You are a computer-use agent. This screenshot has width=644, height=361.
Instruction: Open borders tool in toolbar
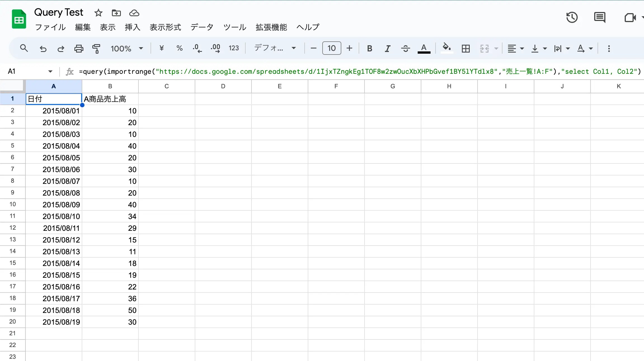(466, 49)
